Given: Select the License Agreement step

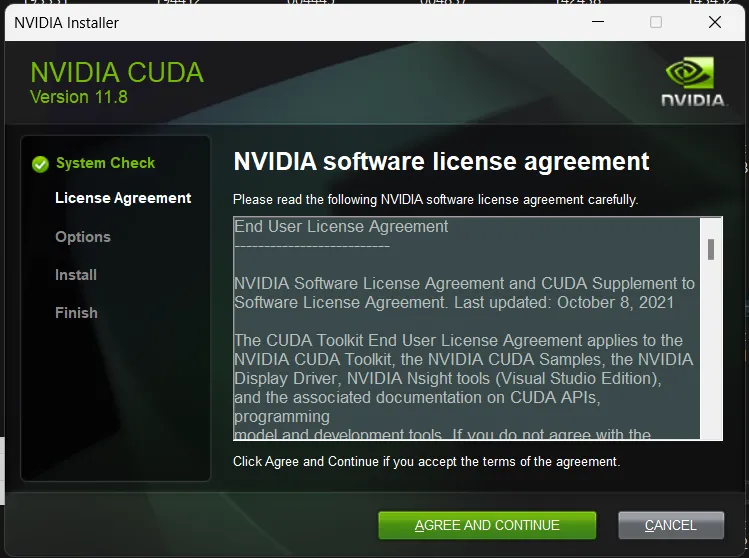Looking at the screenshot, I should 123,198.
